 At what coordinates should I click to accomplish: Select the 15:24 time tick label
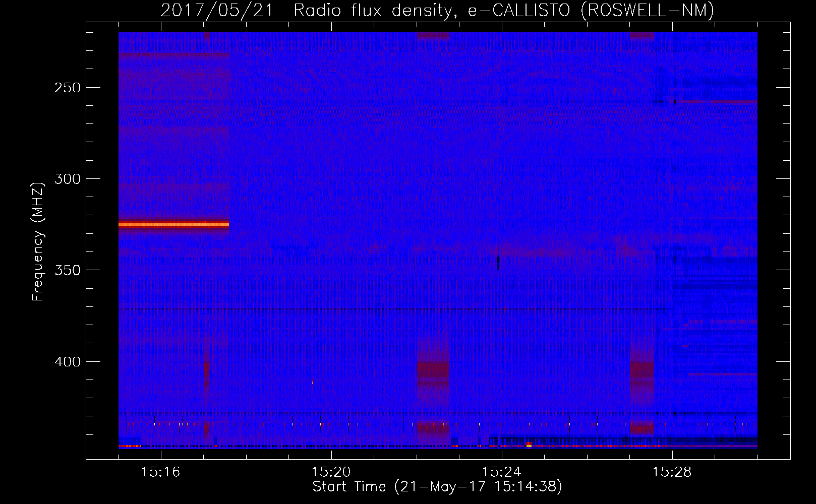point(502,472)
